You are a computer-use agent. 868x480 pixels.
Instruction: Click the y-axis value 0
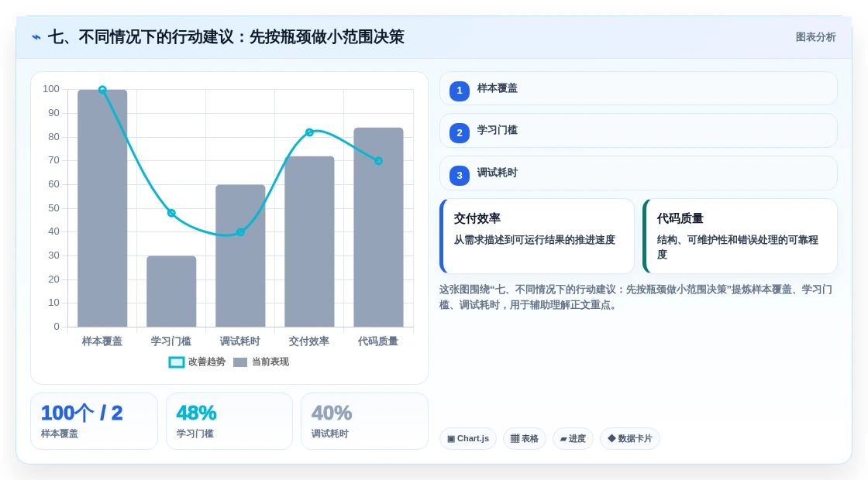(x=57, y=326)
